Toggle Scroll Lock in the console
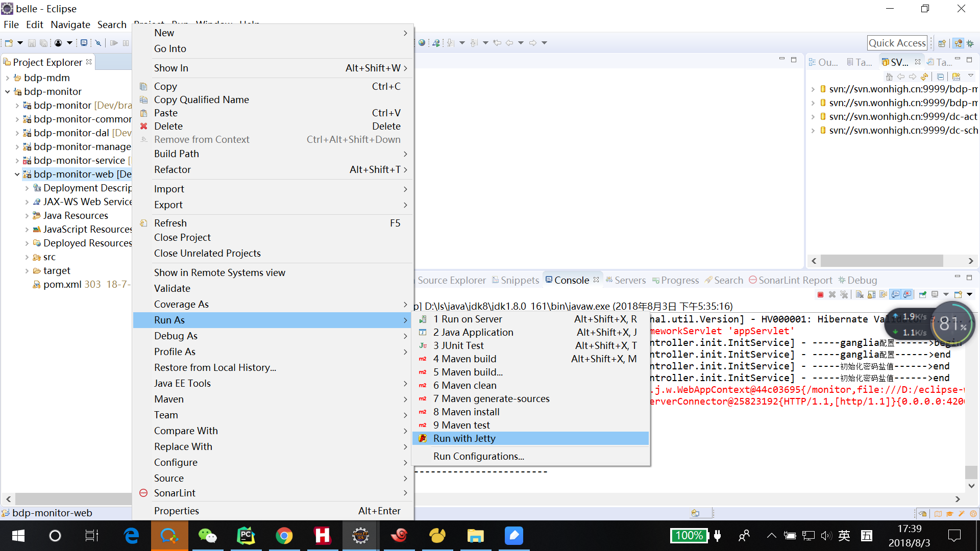 [x=871, y=295]
